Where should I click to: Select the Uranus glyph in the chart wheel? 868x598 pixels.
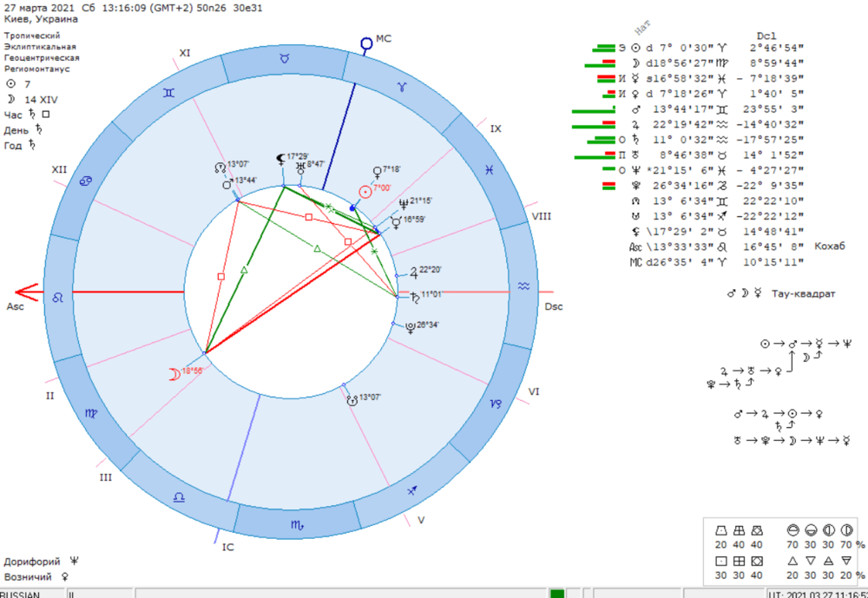click(300, 168)
